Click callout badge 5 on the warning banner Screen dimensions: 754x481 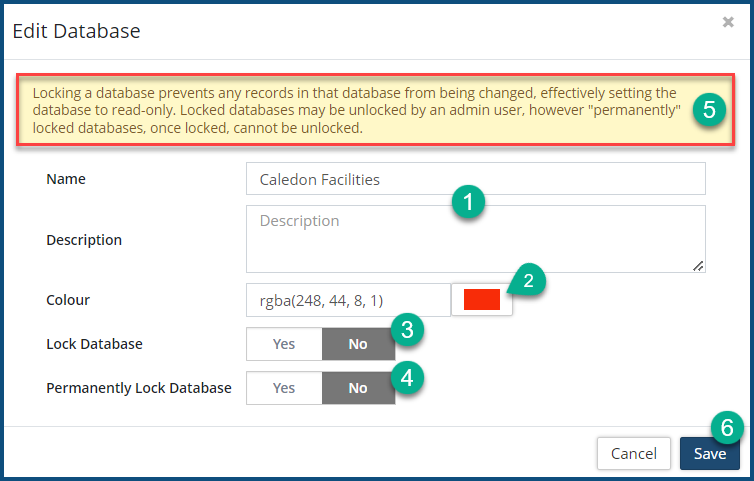pos(708,110)
